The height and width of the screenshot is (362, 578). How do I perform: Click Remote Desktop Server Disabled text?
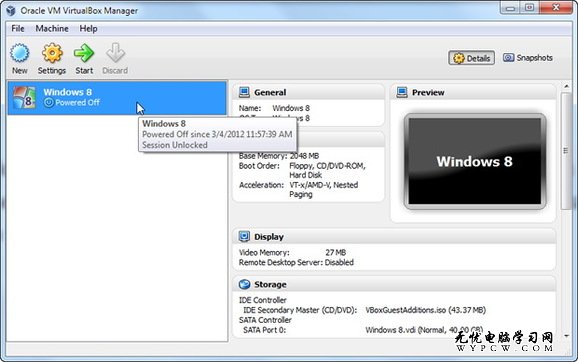point(296,262)
